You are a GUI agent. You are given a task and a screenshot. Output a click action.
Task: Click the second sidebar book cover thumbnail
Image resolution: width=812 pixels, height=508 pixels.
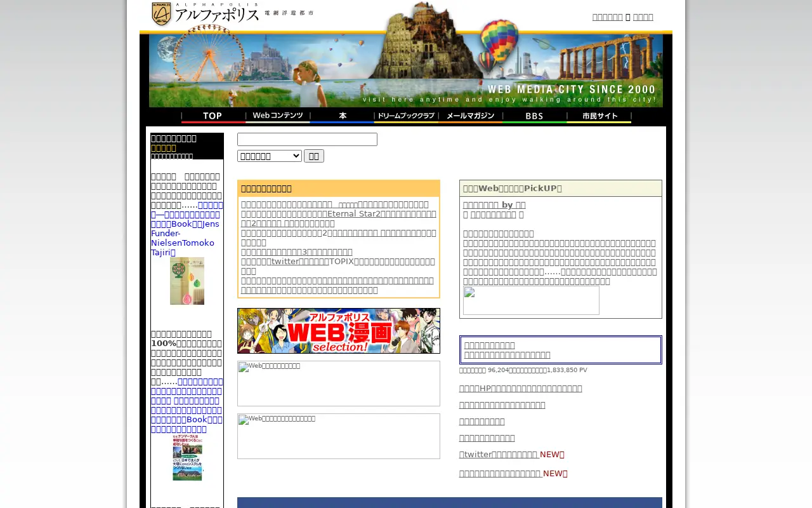(x=187, y=457)
